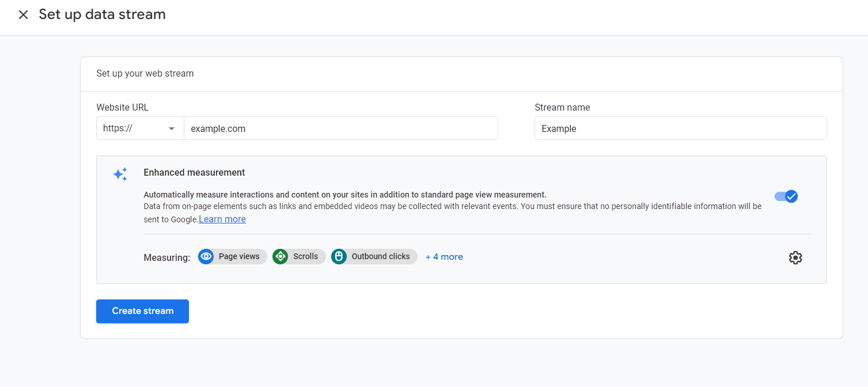The width and height of the screenshot is (868, 387).
Task: Click the dropdown arrow next to https://
Action: pyautogui.click(x=171, y=128)
